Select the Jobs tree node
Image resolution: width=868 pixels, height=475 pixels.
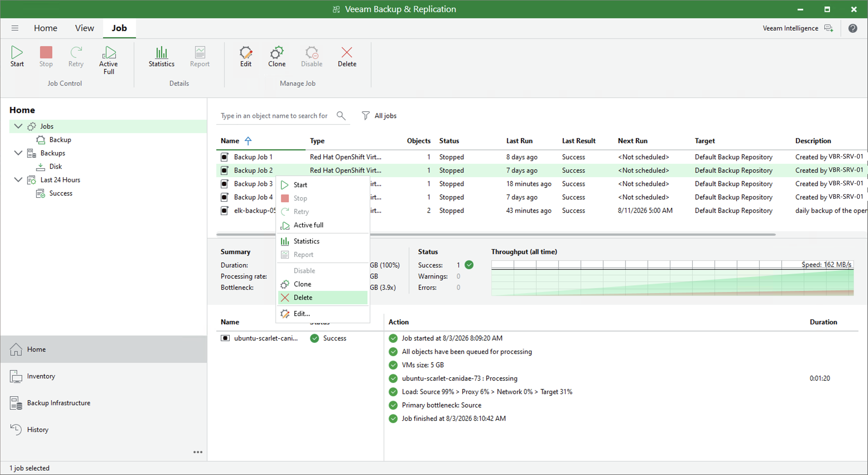(108, 126)
